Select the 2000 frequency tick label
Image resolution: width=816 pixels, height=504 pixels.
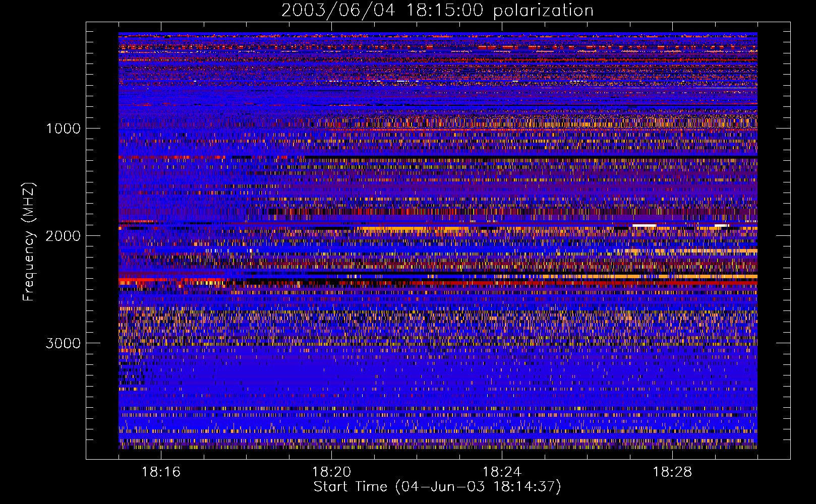click(x=63, y=236)
